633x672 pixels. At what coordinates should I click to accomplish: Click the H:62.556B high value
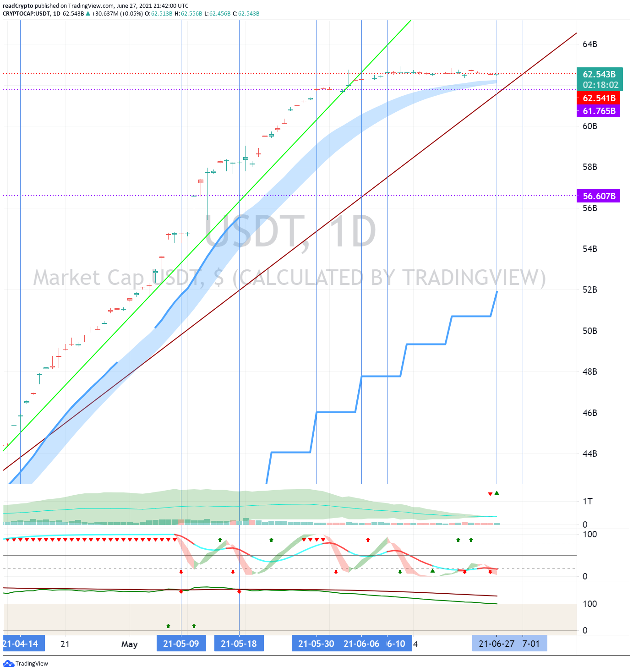click(188, 14)
